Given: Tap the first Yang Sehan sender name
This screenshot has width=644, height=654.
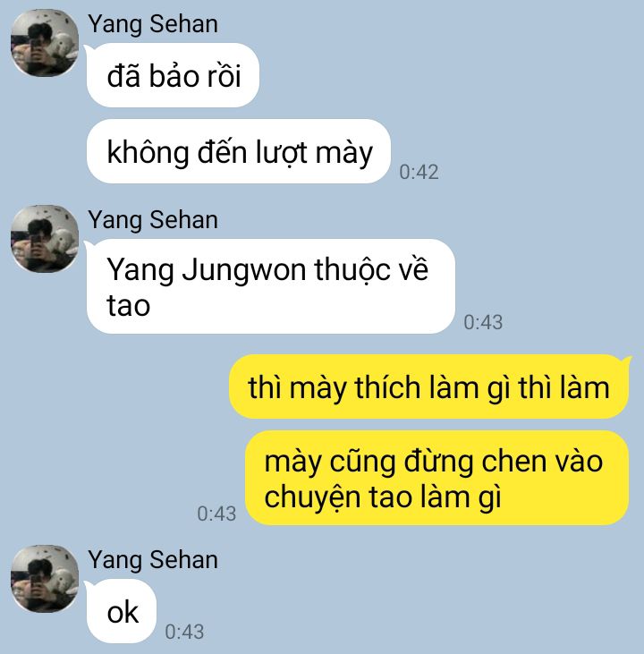Looking at the screenshot, I should tap(153, 25).
